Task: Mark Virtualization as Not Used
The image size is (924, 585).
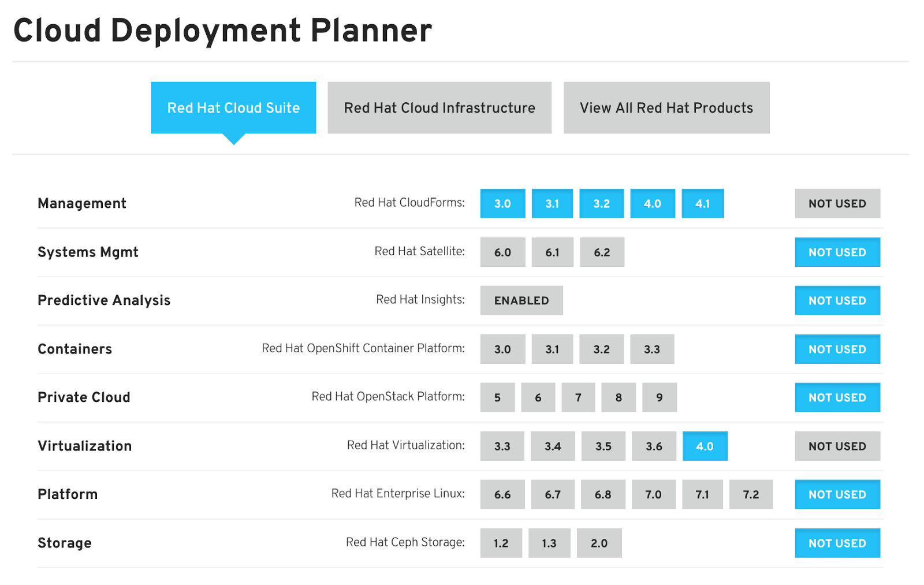Action: click(x=837, y=446)
